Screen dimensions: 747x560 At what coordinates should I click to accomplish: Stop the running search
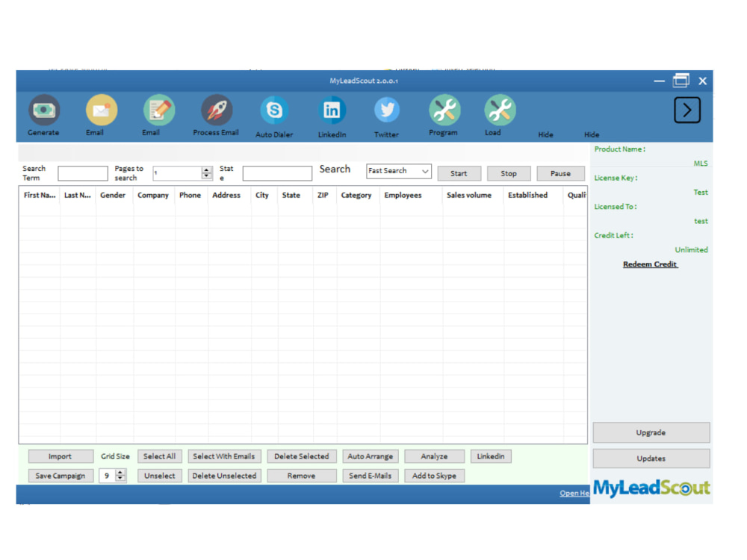click(x=509, y=173)
